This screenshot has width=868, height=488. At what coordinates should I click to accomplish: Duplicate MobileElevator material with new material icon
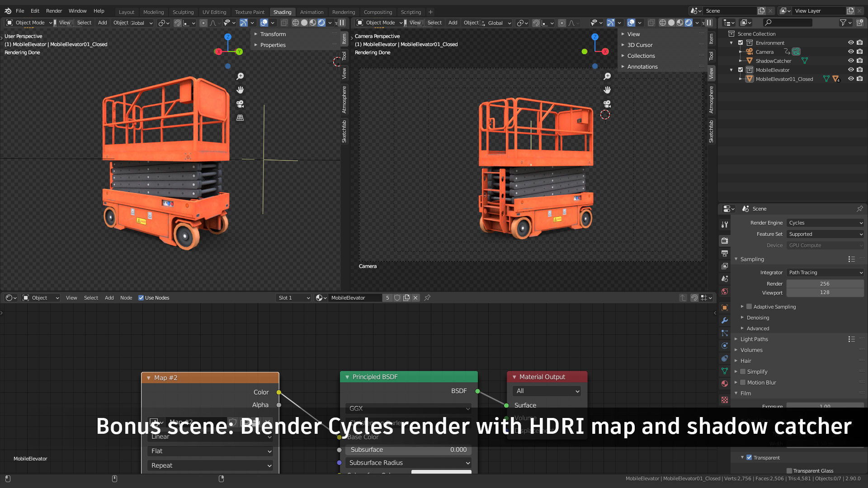pos(406,298)
